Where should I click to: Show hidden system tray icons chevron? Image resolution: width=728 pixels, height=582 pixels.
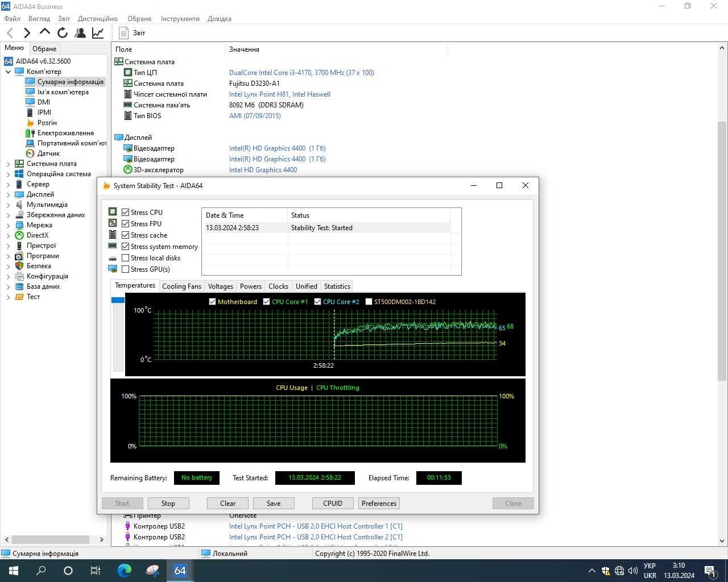(591, 571)
